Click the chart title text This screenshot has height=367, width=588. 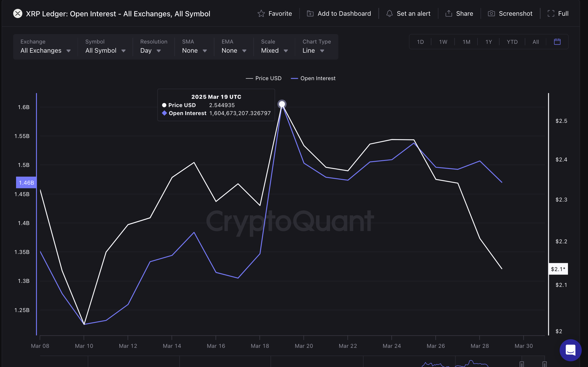[118, 14]
